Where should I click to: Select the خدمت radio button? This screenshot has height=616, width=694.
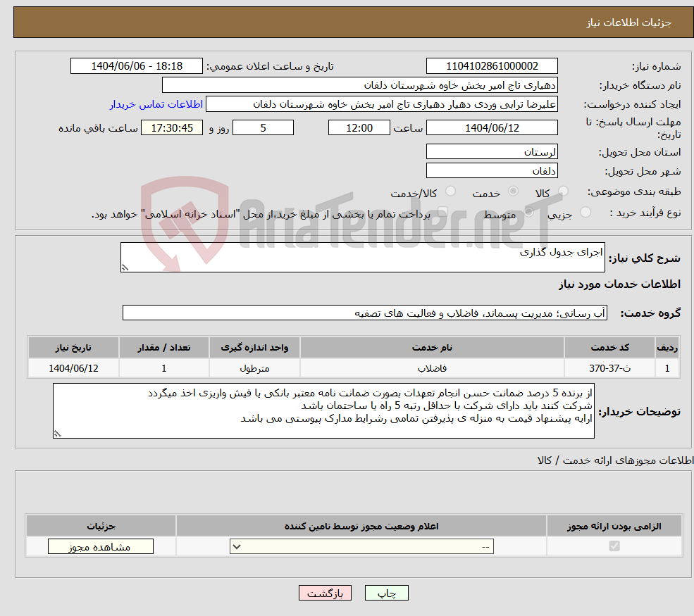512,191
